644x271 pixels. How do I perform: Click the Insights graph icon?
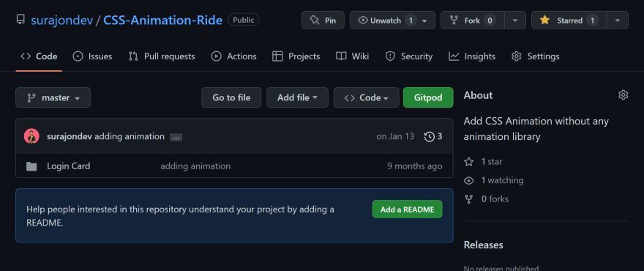click(x=454, y=56)
